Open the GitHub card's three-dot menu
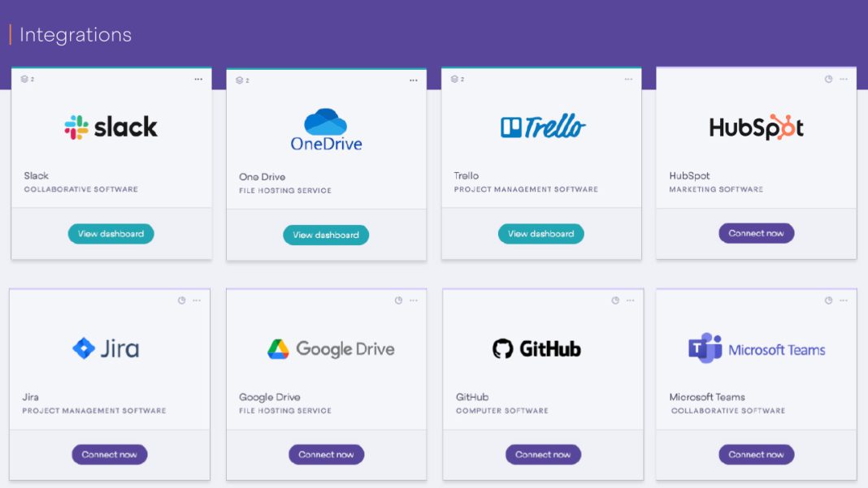868x488 pixels. (x=630, y=300)
